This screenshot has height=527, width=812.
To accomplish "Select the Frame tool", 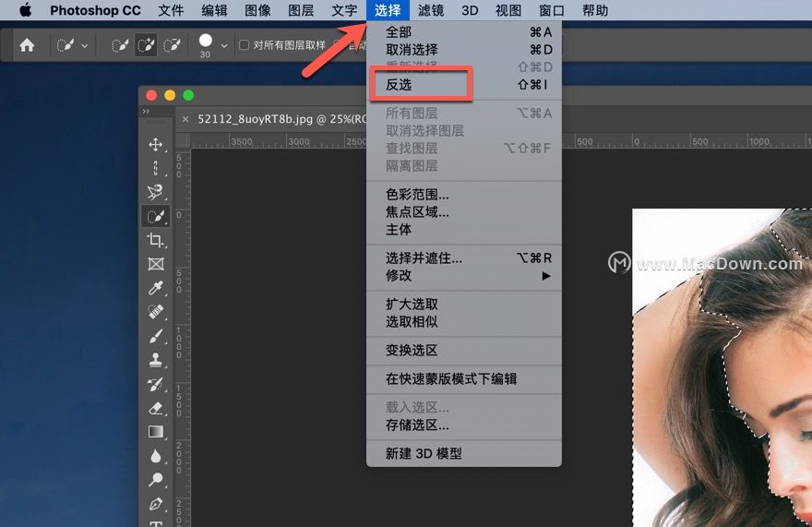I will point(155,265).
